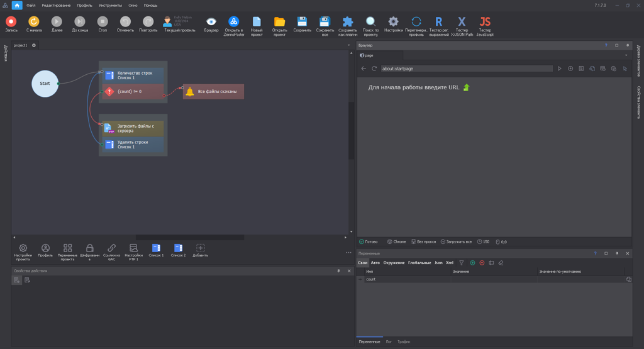
Task: Switch to the Глобальные variables tab
Action: 419,263
